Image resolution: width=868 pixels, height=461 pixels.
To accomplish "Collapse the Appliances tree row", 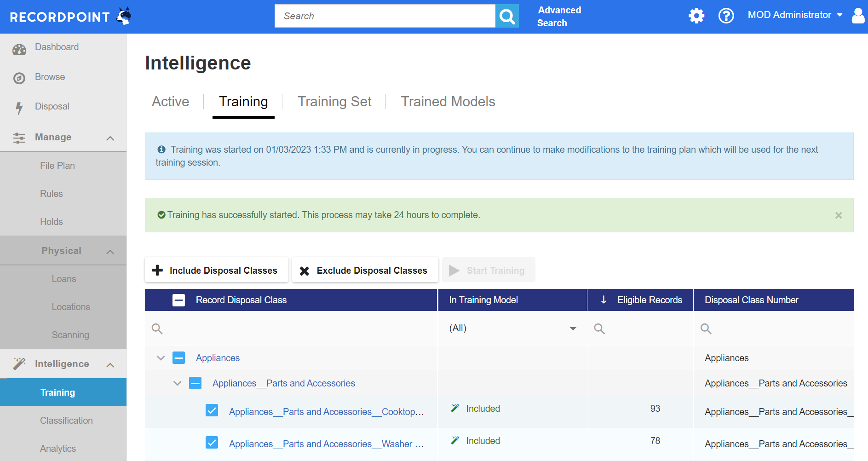I will click(161, 357).
